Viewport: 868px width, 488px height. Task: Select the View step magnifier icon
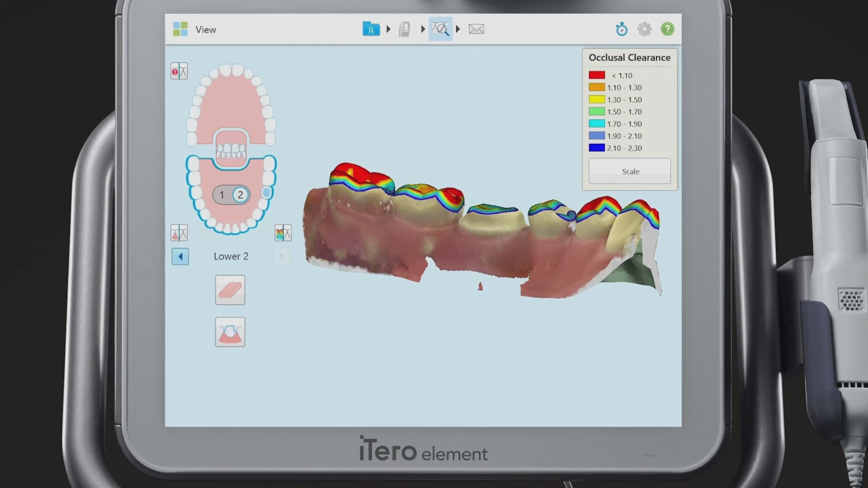click(x=441, y=29)
